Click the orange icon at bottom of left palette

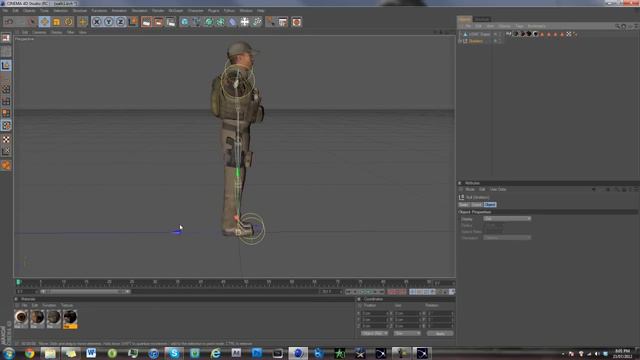pyautogui.click(x=6, y=165)
